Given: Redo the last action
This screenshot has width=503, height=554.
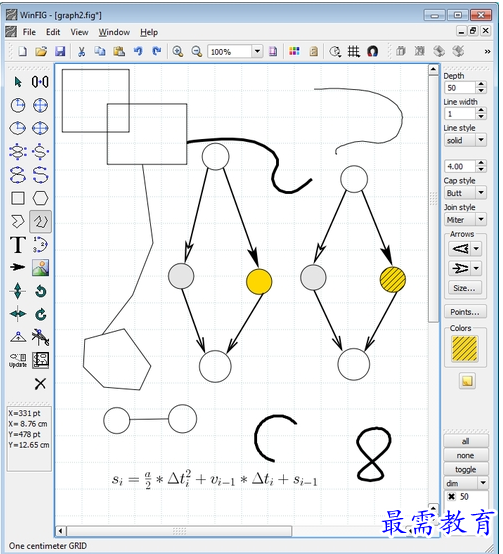Looking at the screenshot, I should [x=156, y=52].
